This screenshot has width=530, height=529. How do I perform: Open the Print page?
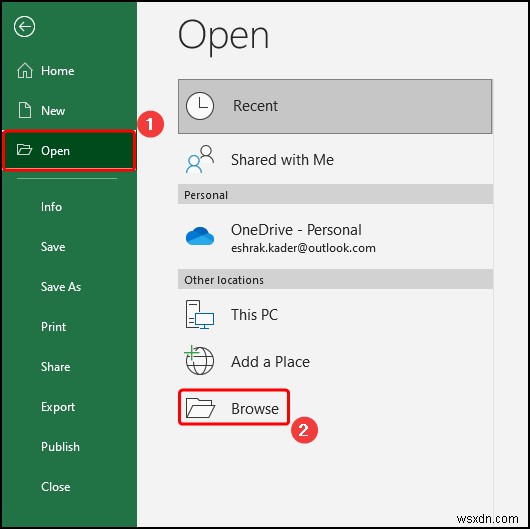[69, 327]
